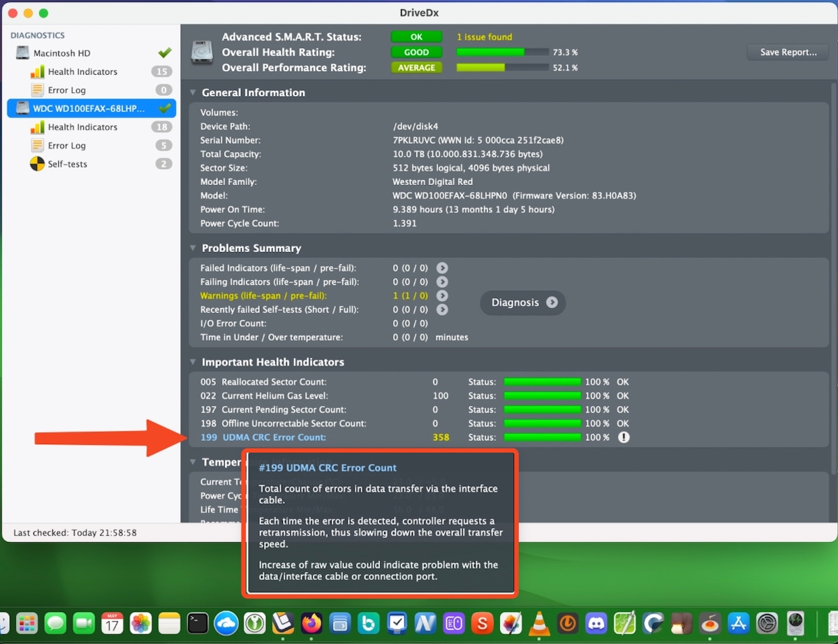Click the '1 issue found' text

click(485, 37)
